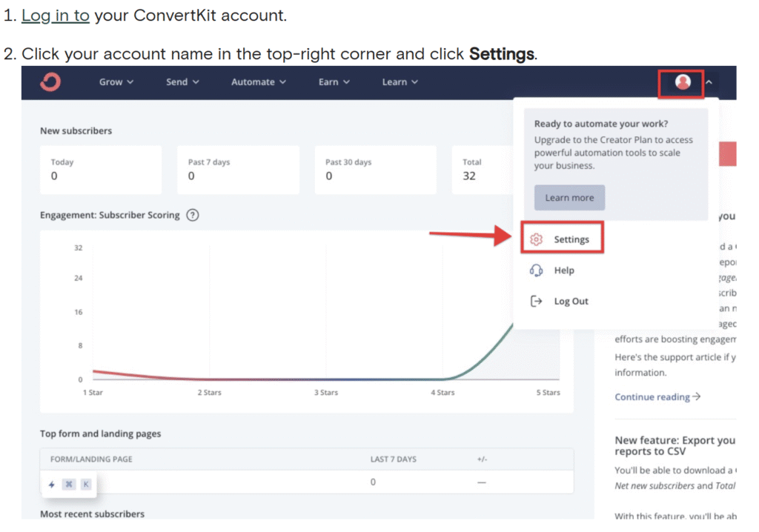Click the 'New feature: Export' article heading
Screen dimensions: 759x532
675,446
